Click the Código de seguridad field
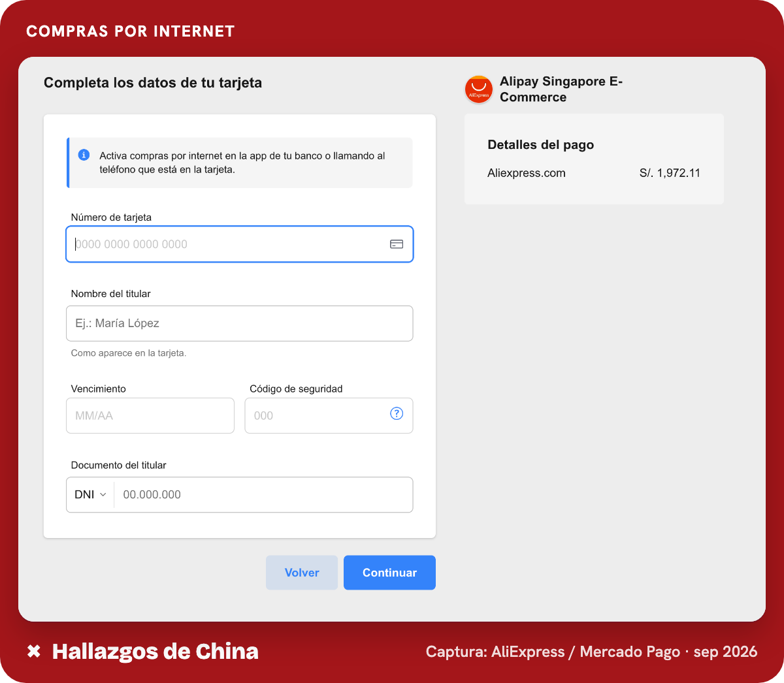This screenshot has height=683, width=784. 329,415
